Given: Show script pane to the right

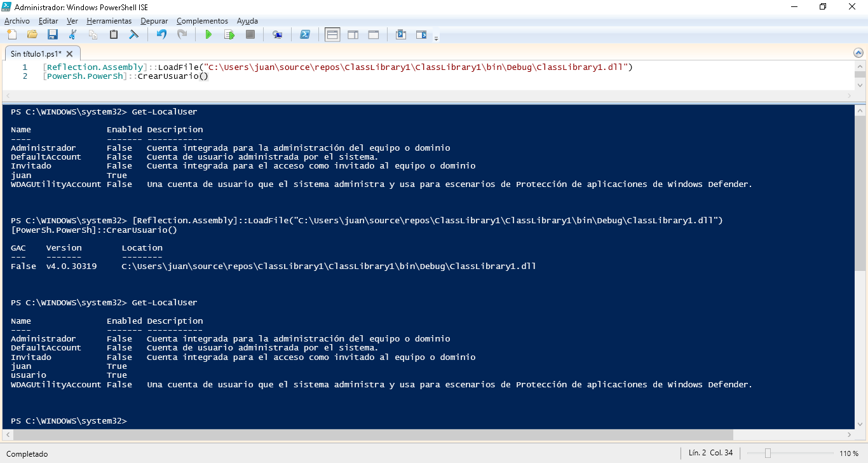Looking at the screenshot, I should (x=353, y=34).
